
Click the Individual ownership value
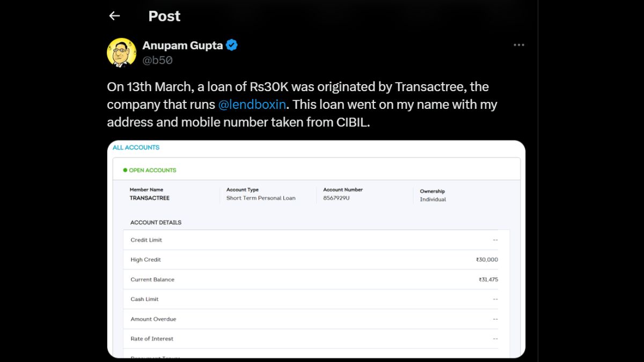433,200
